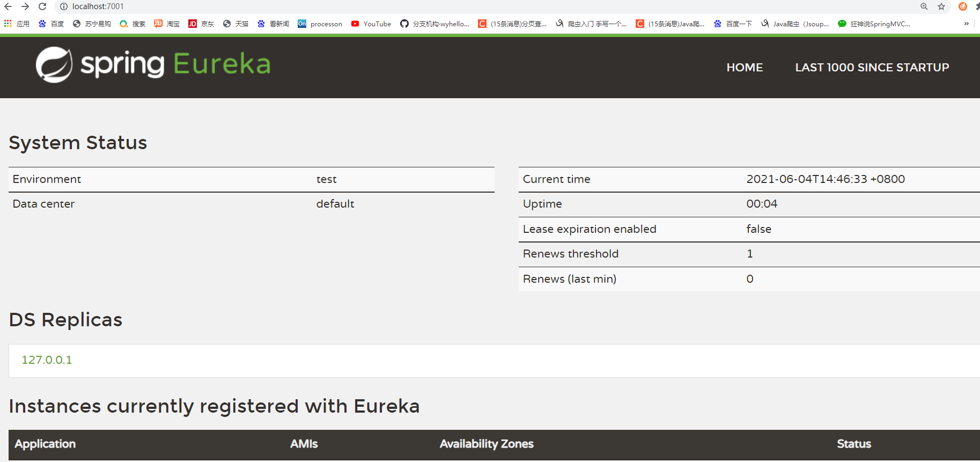
Task: Click the Lease expiration enabled label
Action: 590,229
